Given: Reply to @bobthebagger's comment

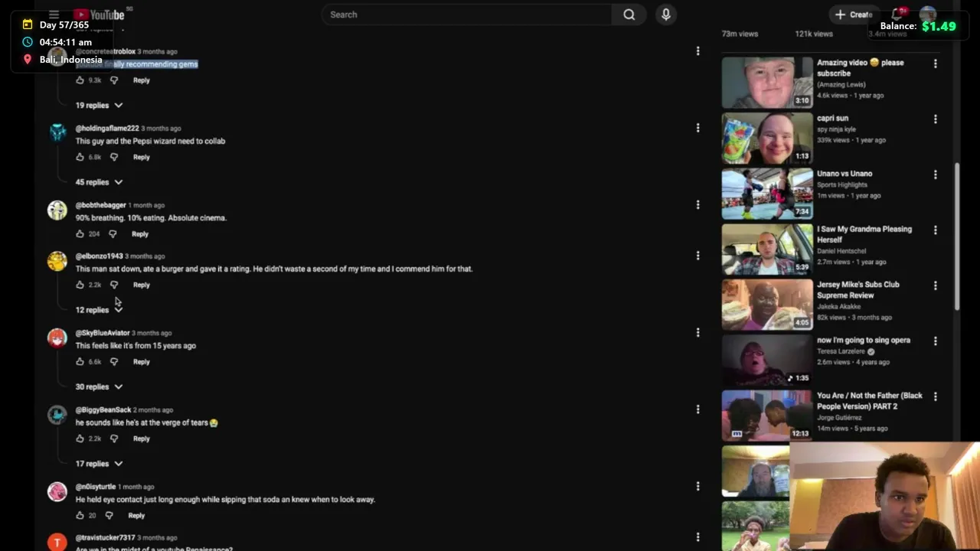Looking at the screenshot, I should 140,234.
